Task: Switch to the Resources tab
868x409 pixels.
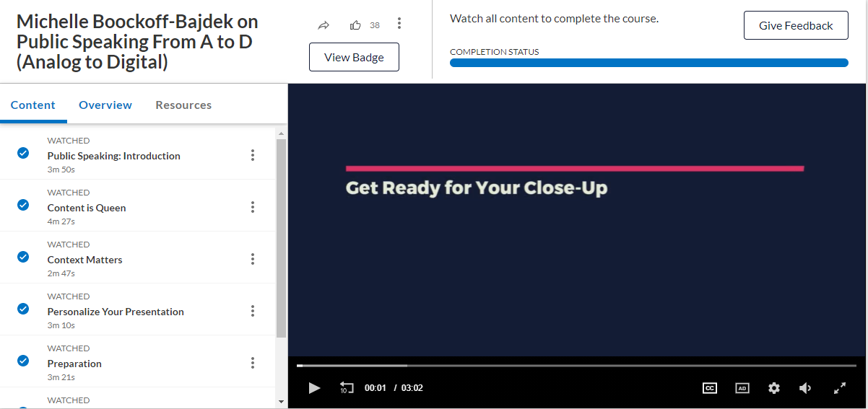Action: click(183, 105)
